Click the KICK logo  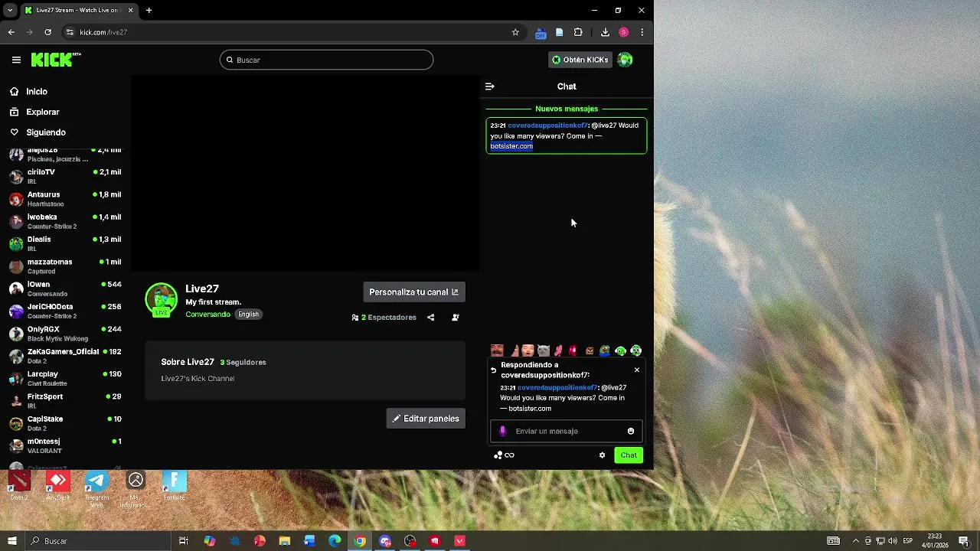(56, 60)
